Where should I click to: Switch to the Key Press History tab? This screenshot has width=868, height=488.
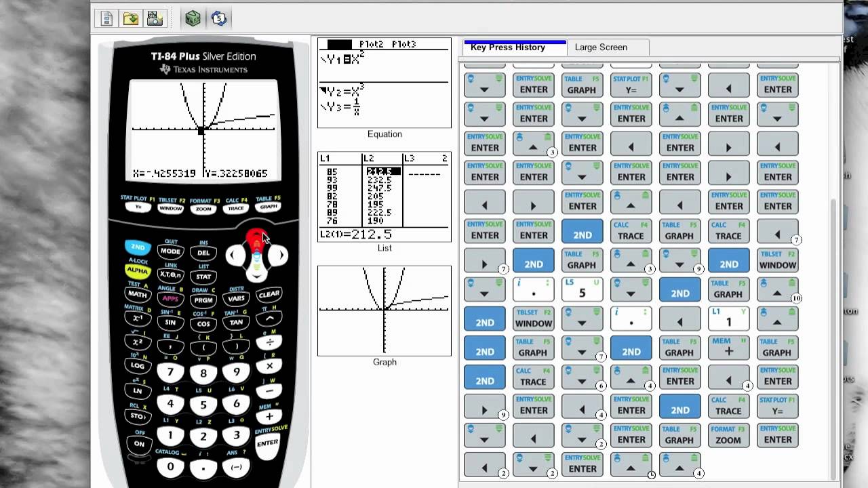(x=515, y=47)
